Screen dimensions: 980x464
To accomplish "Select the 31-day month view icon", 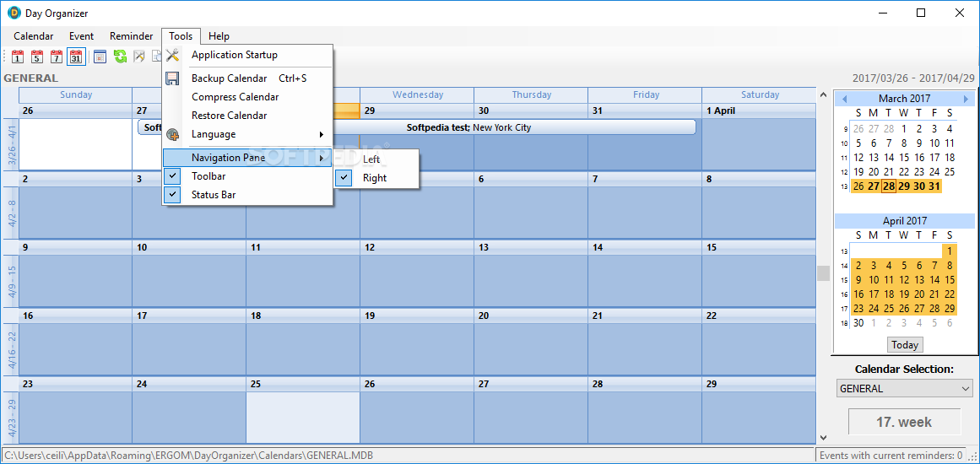I will pyautogui.click(x=76, y=57).
